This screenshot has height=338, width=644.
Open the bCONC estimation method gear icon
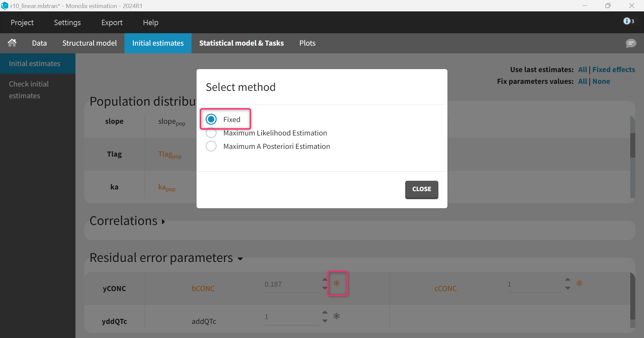337,283
